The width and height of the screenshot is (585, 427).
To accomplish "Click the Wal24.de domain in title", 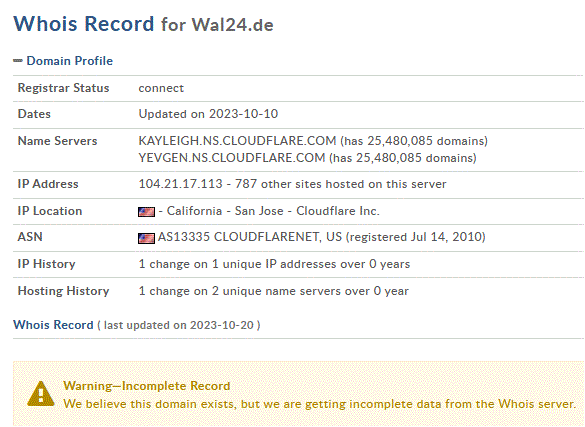I will tap(232, 25).
